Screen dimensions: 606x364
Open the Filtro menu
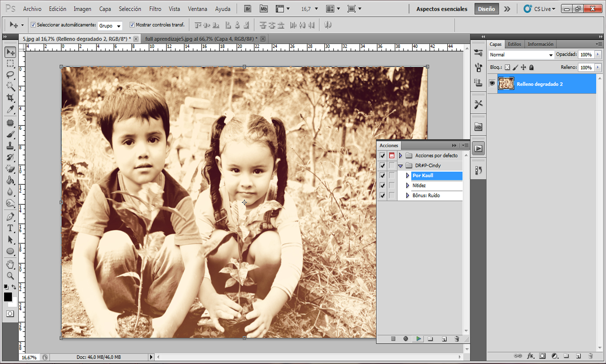[x=155, y=9]
